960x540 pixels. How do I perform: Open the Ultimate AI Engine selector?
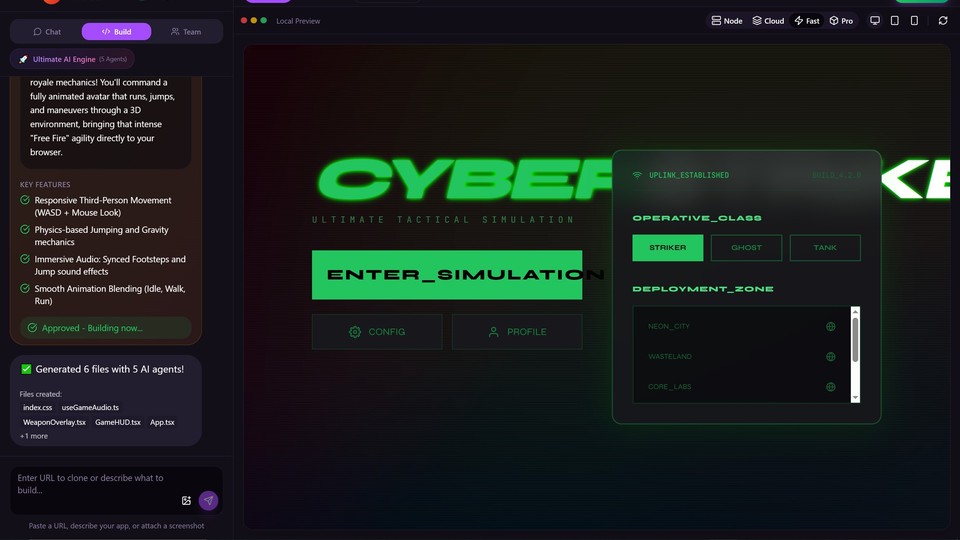coord(74,59)
